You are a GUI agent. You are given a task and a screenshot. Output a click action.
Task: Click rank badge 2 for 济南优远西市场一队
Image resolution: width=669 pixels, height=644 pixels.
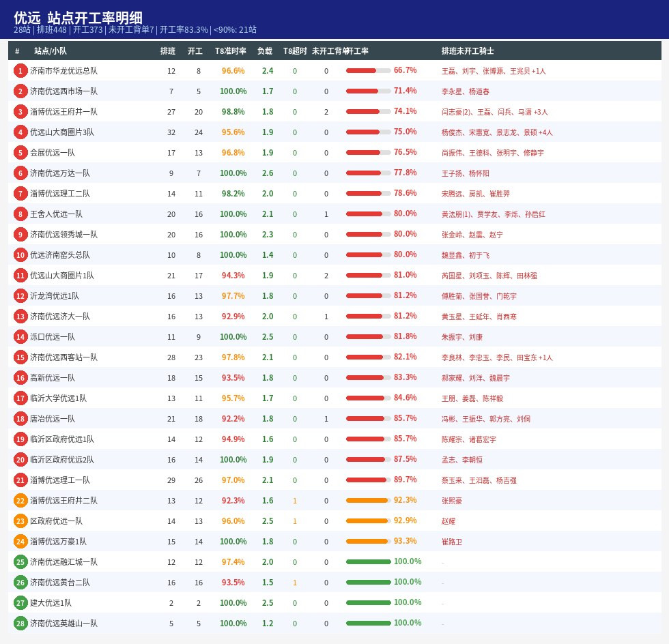(x=20, y=91)
